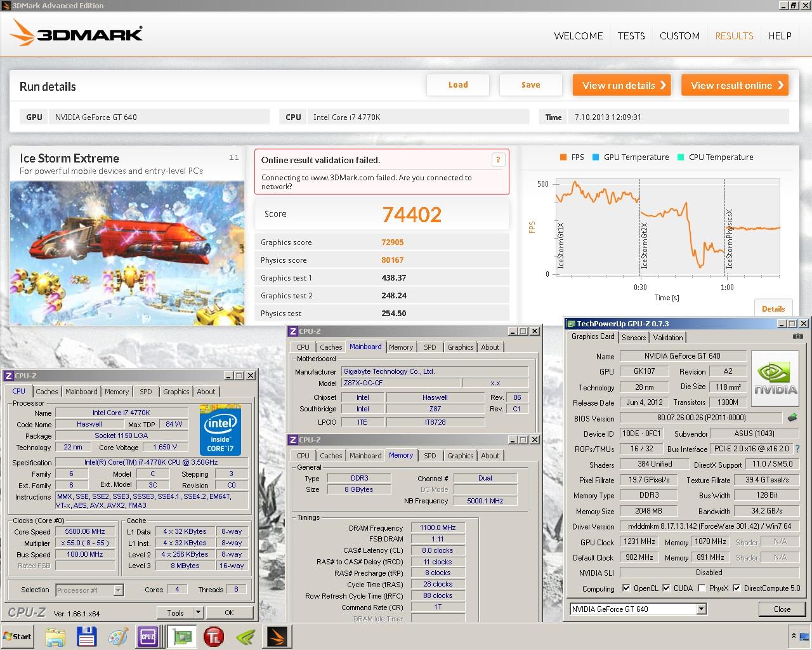Screen dimensions: 812x650
Task: Open the GPU selection dropdown in GPU-Z
Action: (x=701, y=609)
